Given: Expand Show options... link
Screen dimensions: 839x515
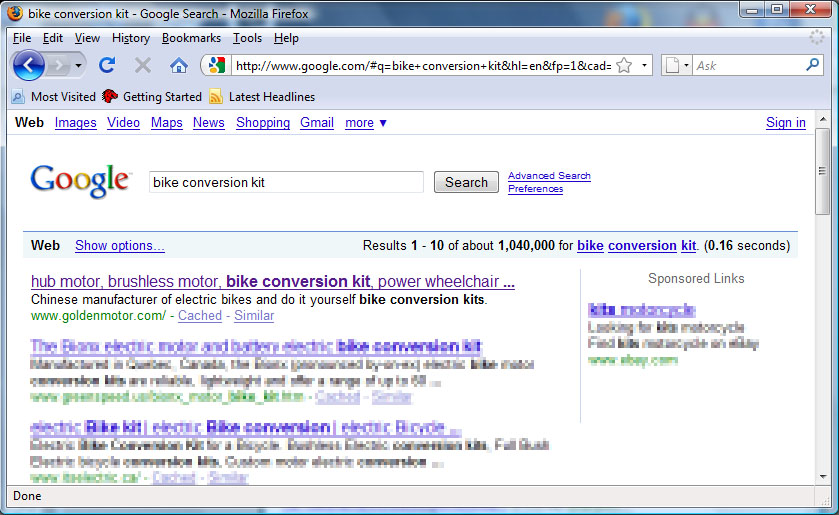Looking at the screenshot, I should coord(120,246).
